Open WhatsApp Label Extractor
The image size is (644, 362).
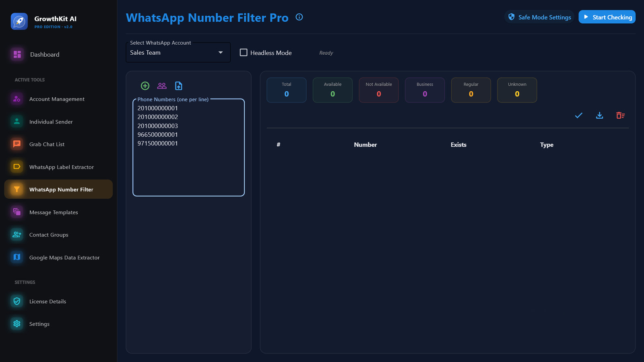59,167
